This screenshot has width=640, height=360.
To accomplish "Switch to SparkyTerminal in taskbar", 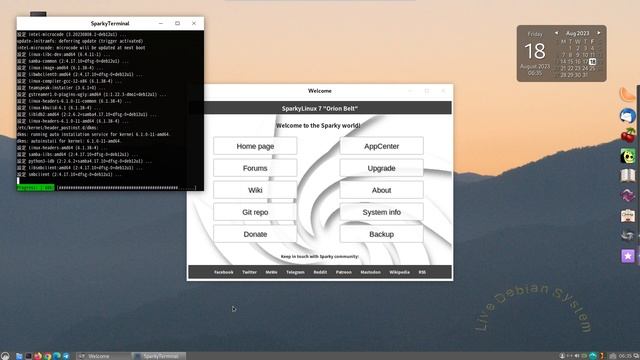I will click(159, 356).
